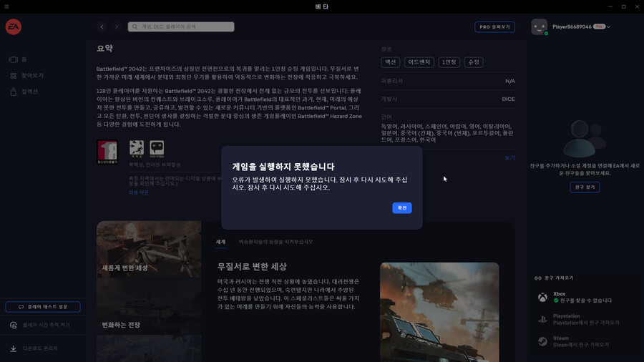Image resolution: width=644 pixels, height=362 pixels.
Task: Click the EA logo in the sidebar
Action: (x=13, y=27)
